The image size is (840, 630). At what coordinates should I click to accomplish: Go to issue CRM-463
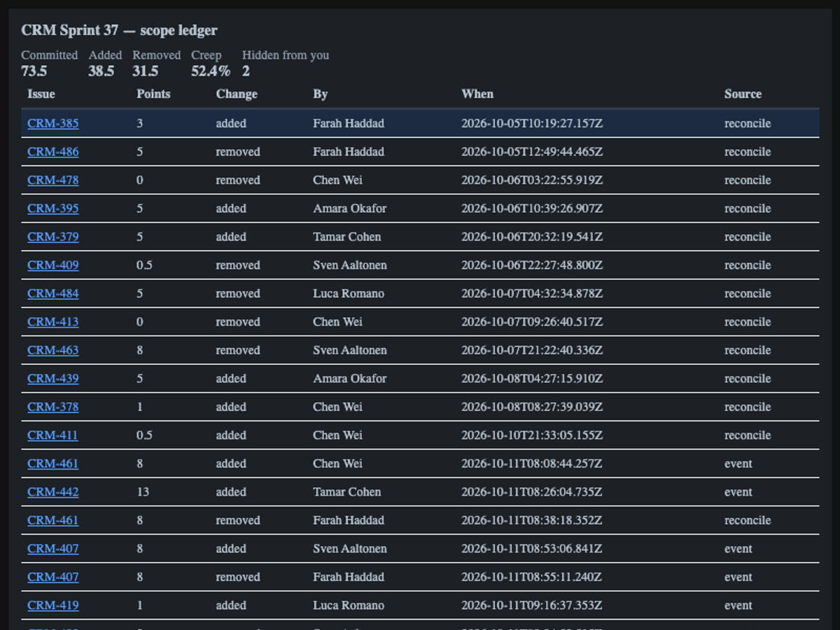pyautogui.click(x=53, y=350)
